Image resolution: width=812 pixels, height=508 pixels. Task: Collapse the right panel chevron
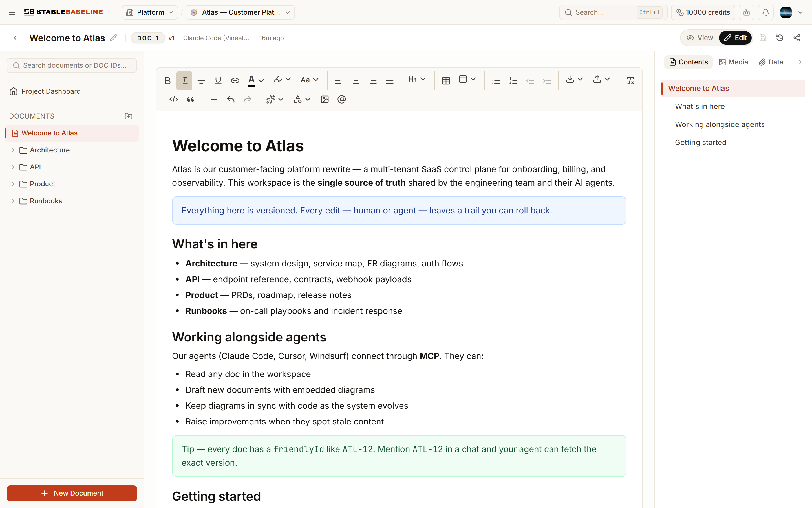click(800, 62)
